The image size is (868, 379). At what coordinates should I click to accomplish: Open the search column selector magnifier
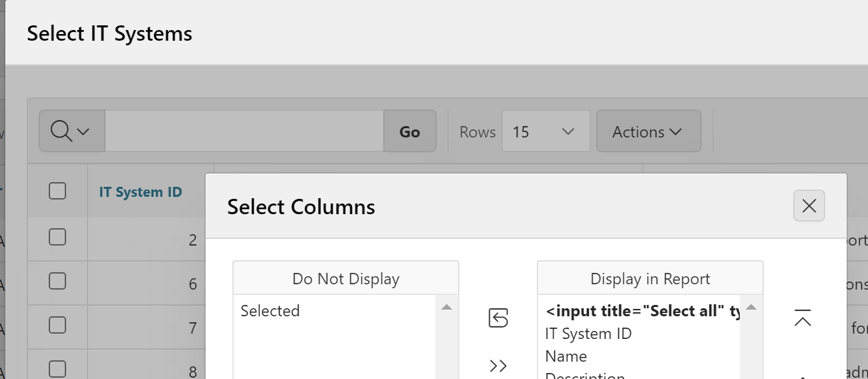tap(71, 131)
